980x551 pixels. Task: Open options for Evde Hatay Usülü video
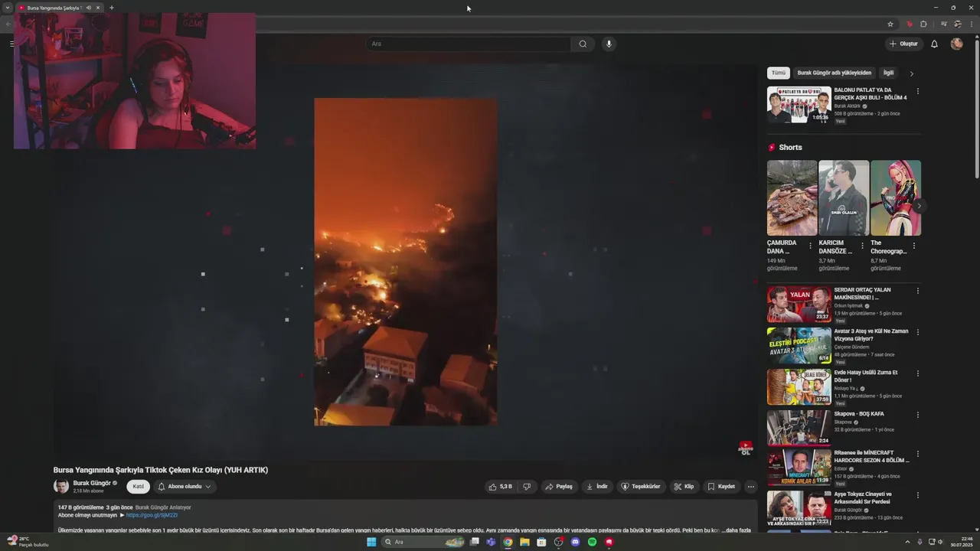(917, 373)
